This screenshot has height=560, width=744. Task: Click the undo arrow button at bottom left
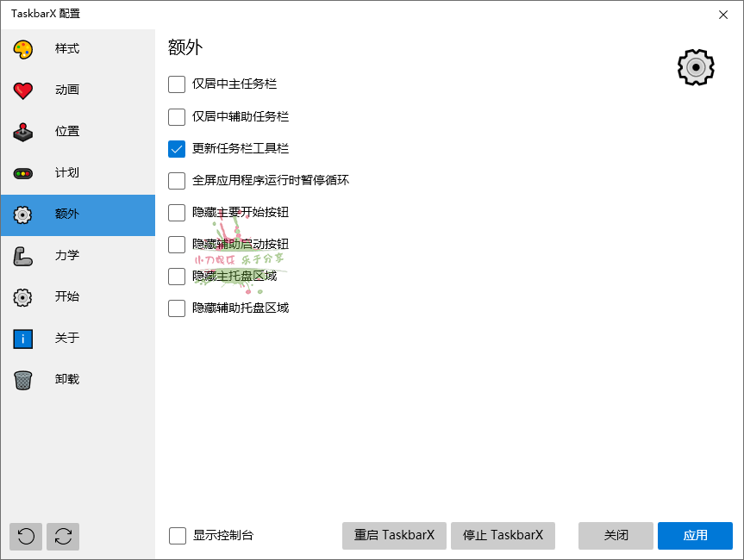[x=26, y=536]
